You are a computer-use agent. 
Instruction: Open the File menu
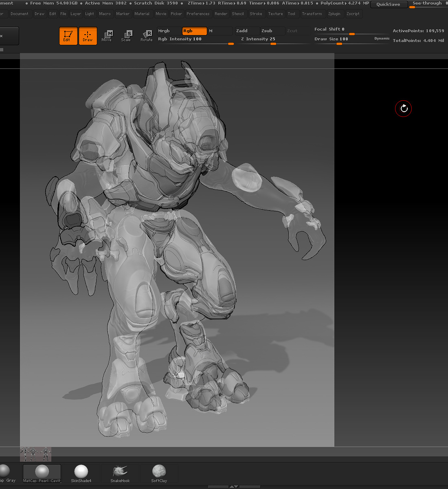(63, 14)
